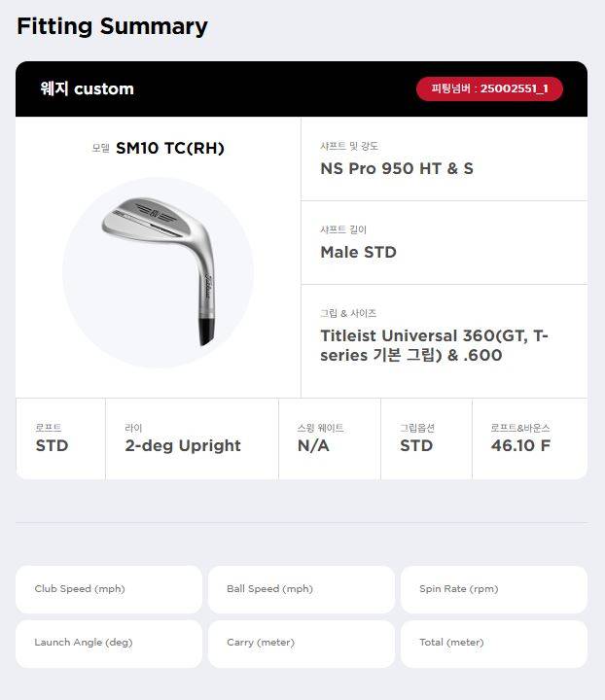Viewport: 605px width, 700px height.
Task: Select the Total (meter) box
Action: pos(494,643)
